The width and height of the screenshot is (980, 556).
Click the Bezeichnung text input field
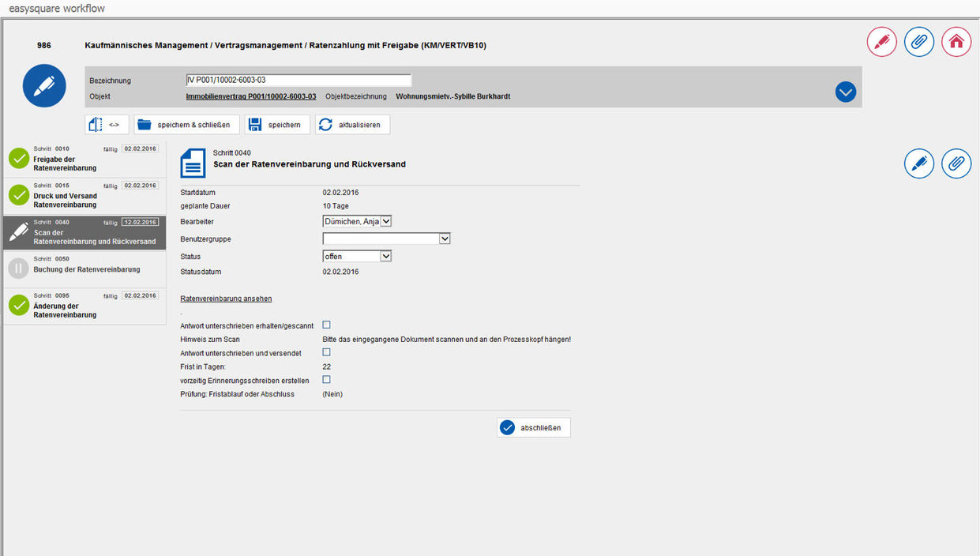[x=298, y=81]
